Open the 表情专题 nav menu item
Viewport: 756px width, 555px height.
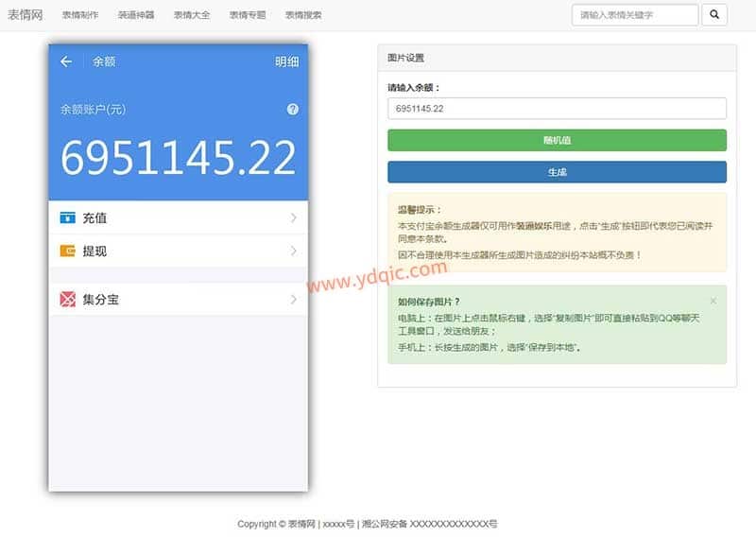[x=248, y=15]
